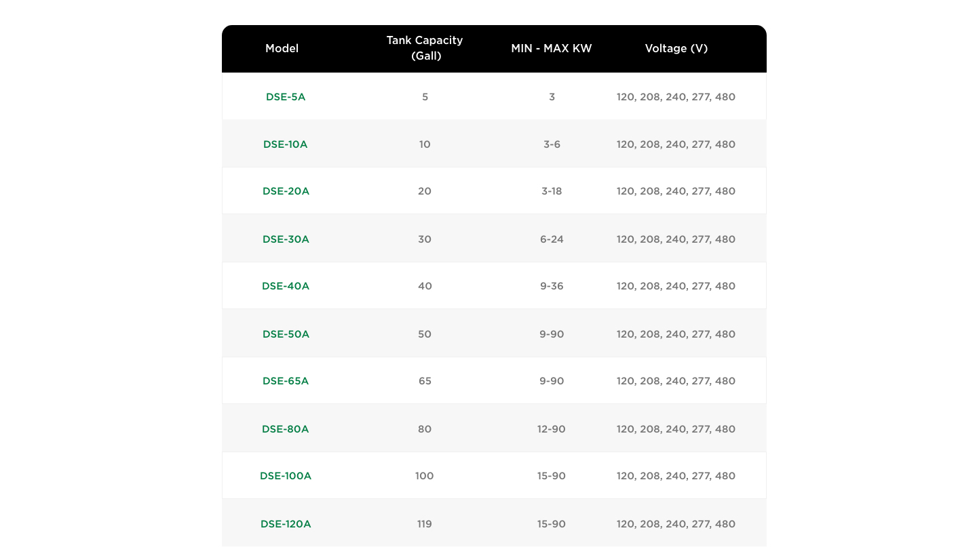Image resolution: width=977 pixels, height=560 pixels.
Task: Open the DSE-65A model link
Action: click(286, 381)
